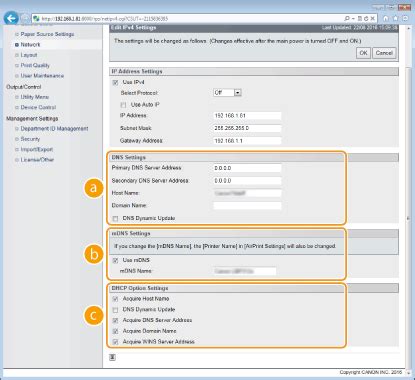415x380 pixels.
Task: Open the favorites star icon
Action: pos(396,18)
